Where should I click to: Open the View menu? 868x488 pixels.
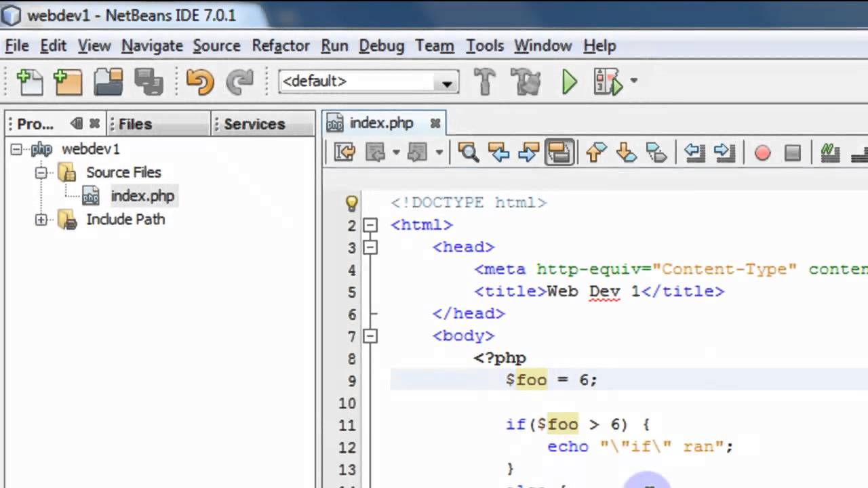tap(94, 45)
